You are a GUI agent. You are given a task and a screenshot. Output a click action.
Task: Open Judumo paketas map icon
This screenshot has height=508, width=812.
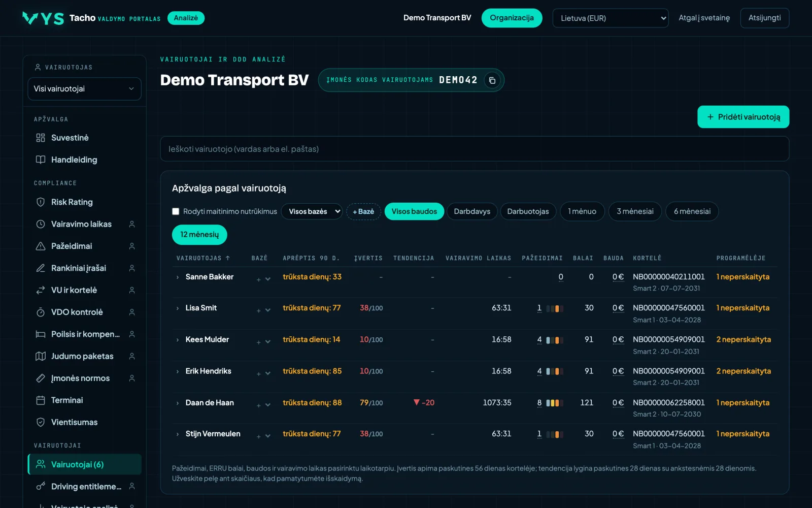41,356
